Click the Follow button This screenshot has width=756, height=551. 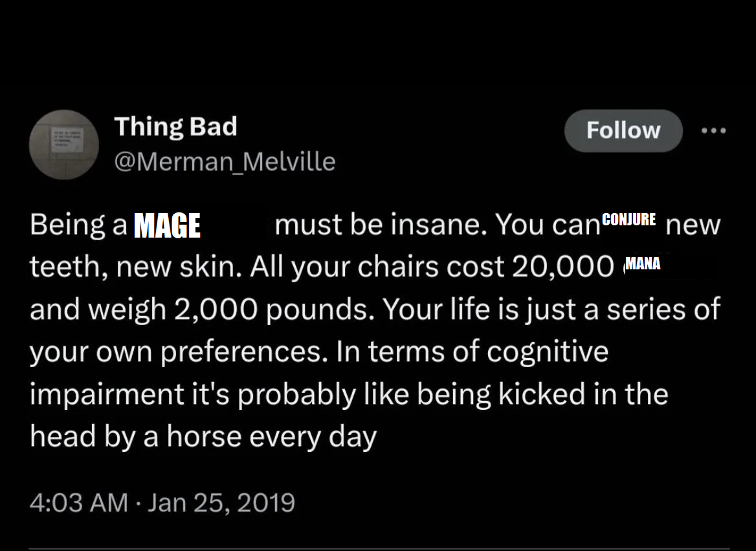(x=623, y=131)
